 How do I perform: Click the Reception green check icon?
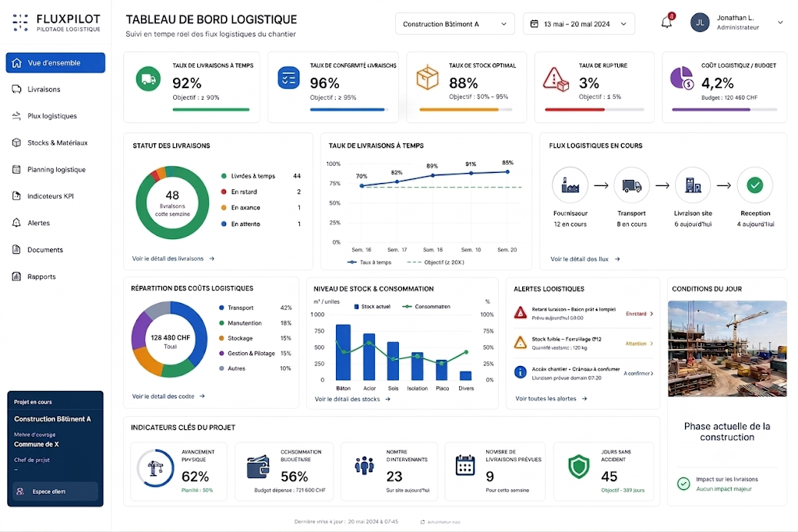point(754,185)
